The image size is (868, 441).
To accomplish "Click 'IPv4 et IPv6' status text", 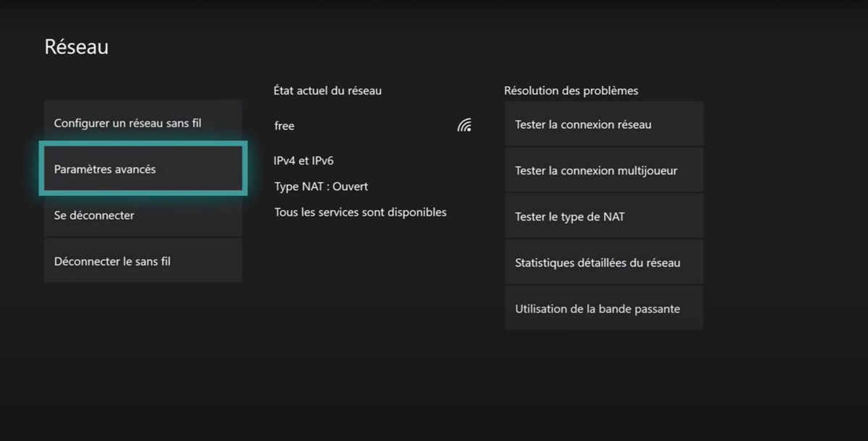I will click(304, 160).
